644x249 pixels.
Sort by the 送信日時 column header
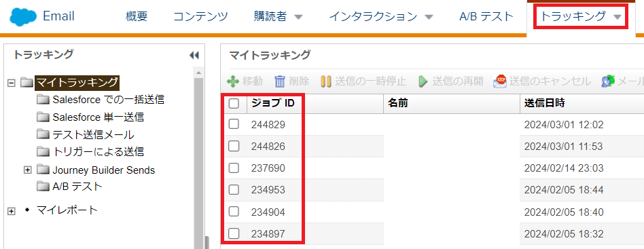[x=545, y=104]
